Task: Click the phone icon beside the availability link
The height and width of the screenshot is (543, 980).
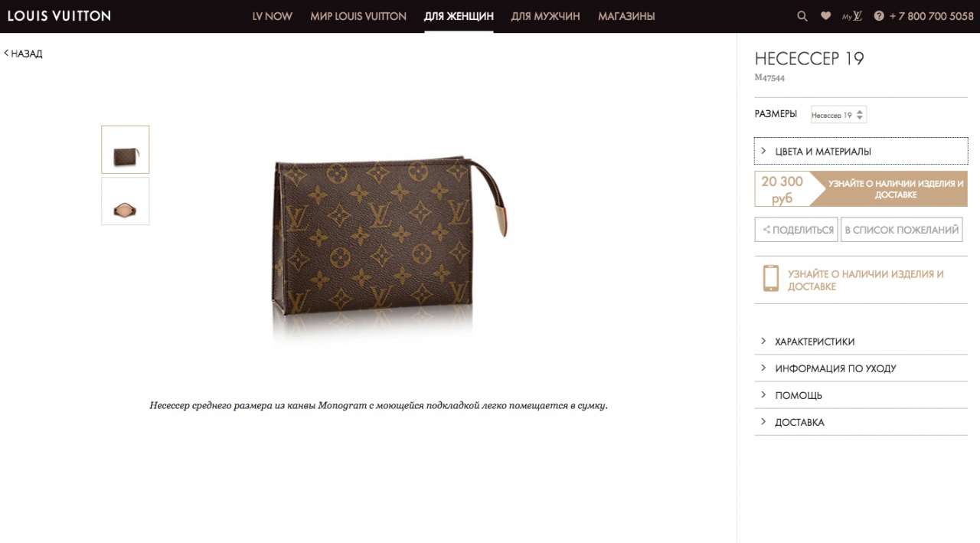Action: pyautogui.click(x=770, y=278)
